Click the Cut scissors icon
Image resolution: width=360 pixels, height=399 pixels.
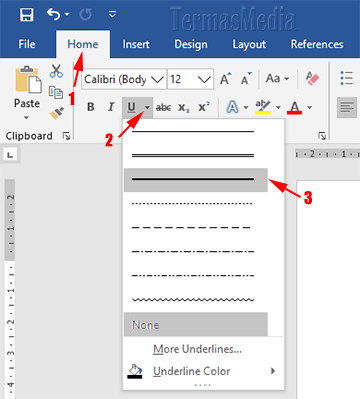[x=56, y=71]
